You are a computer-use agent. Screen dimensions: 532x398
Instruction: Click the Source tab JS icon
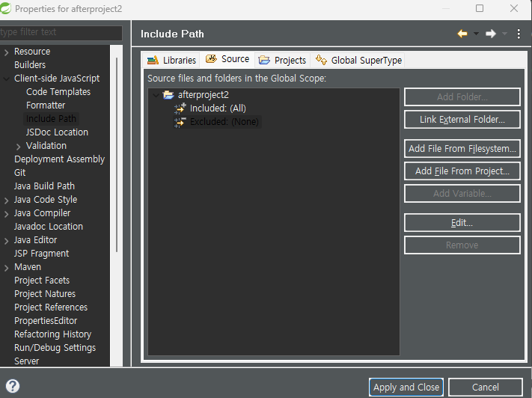coord(211,58)
